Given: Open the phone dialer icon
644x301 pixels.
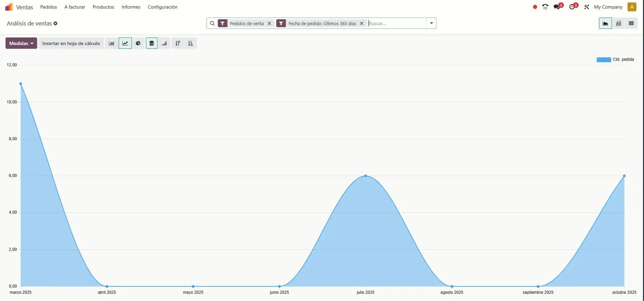Looking at the screenshot, I should tap(545, 7).
